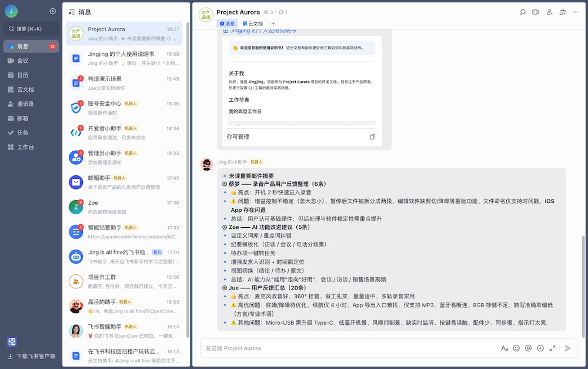Click the 下载飞书客户端 download link
The width and height of the screenshot is (588, 369).
coord(33,357)
